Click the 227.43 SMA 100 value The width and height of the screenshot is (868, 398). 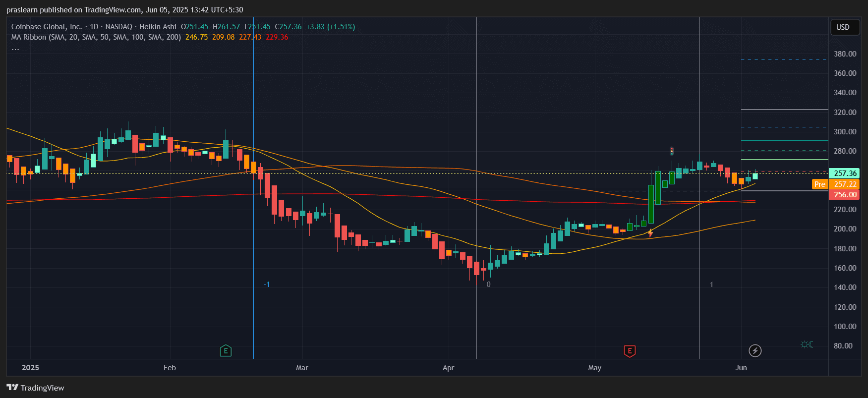[x=250, y=37]
